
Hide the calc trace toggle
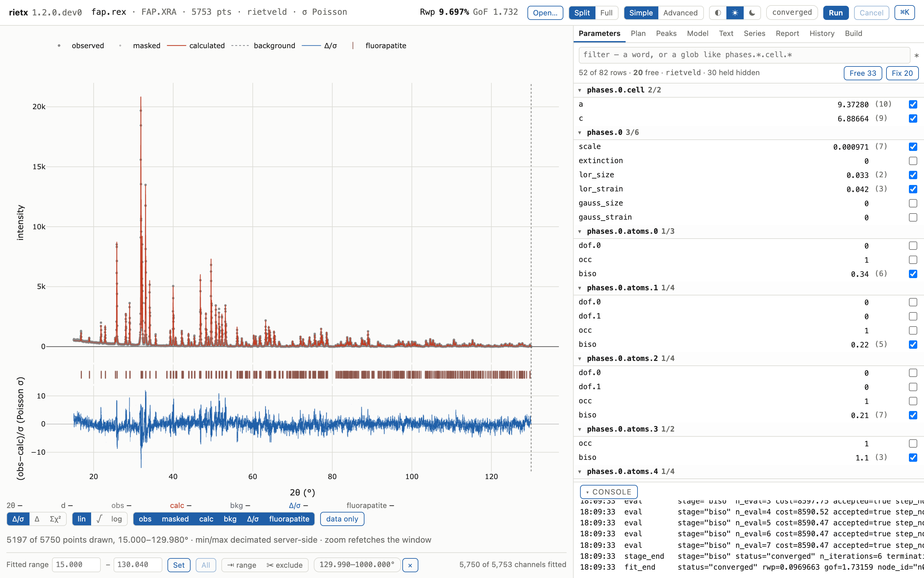[206, 519]
